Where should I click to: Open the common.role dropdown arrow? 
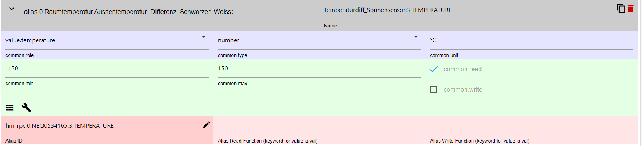[204, 37]
